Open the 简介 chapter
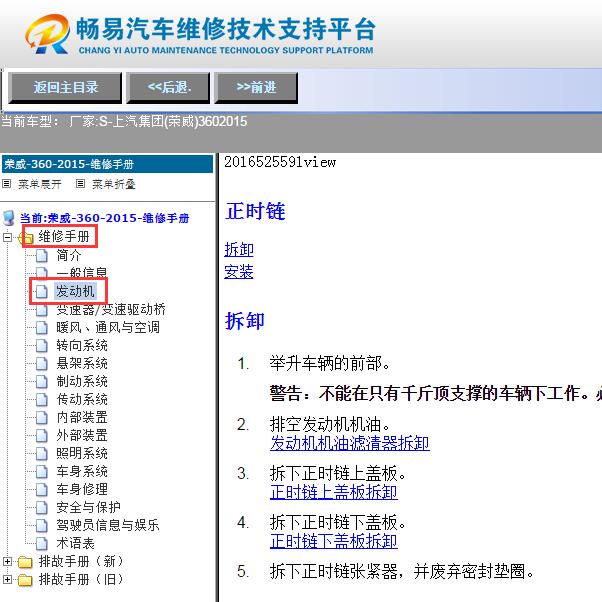This screenshot has height=602, width=602. point(69,255)
